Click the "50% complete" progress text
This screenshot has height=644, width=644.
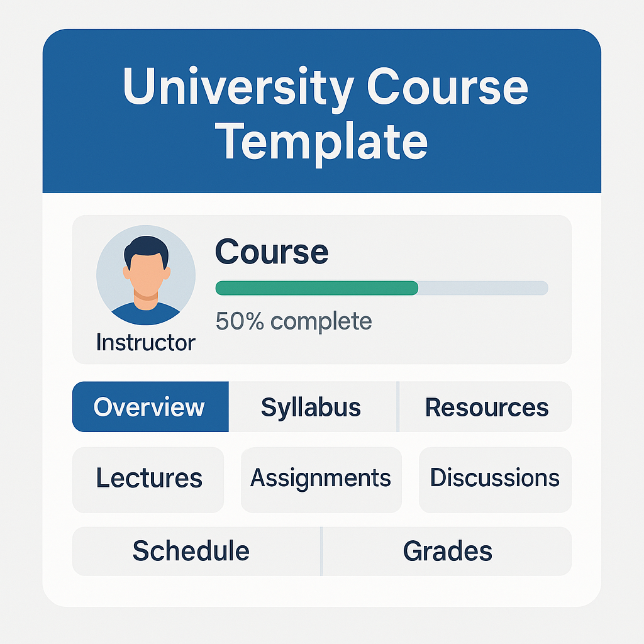coord(294,321)
